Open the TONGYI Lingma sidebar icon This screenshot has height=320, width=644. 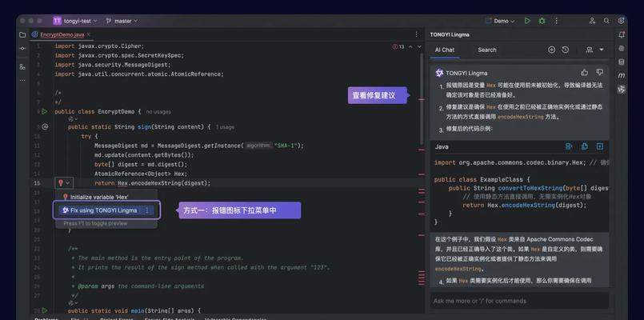pyautogui.click(x=622, y=89)
